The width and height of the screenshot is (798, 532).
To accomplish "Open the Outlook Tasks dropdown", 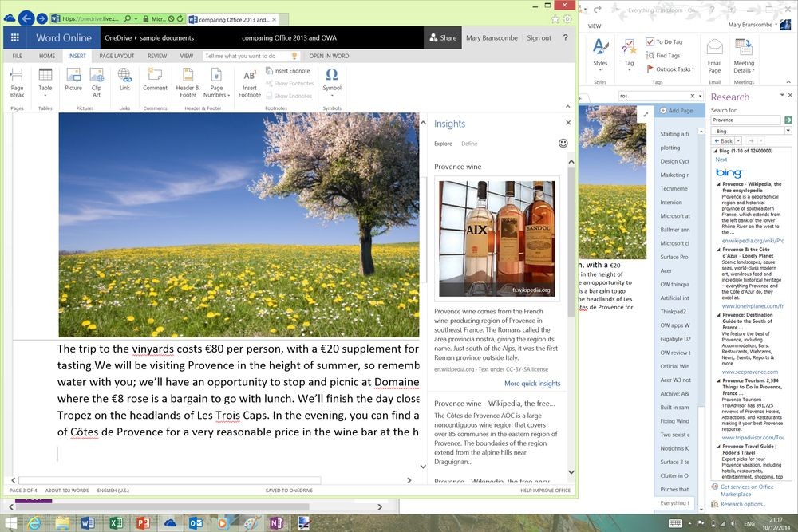I will coord(674,69).
